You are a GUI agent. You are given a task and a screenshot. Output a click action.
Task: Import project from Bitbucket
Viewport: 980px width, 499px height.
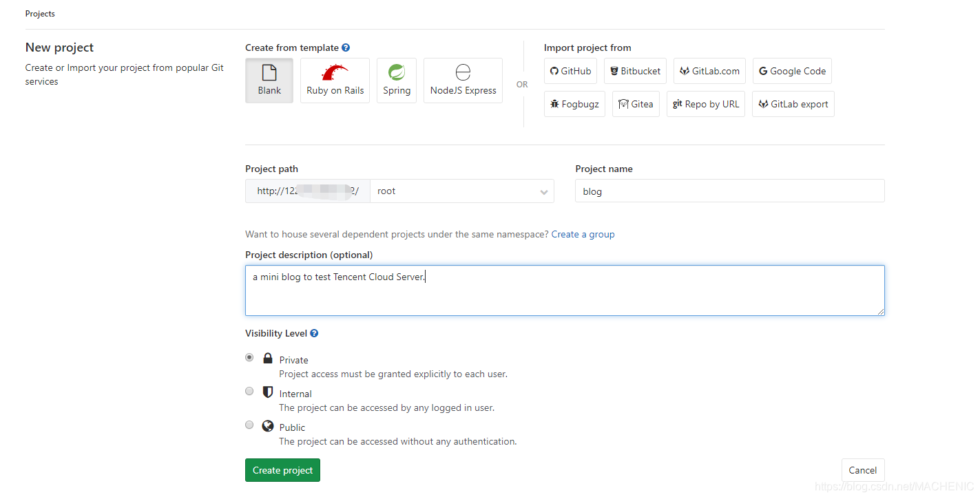(x=635, y=71)
